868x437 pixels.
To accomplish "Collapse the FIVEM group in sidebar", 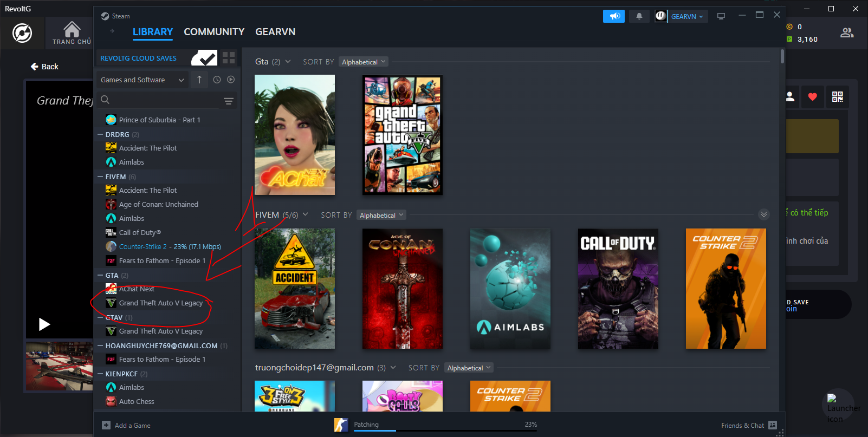I will point(100,177).
